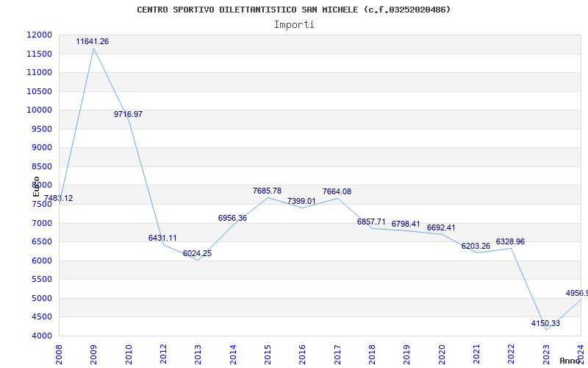Click the Euro y-axis label
The height and width of the screenshot is (368, 588).
coord(36,186)
